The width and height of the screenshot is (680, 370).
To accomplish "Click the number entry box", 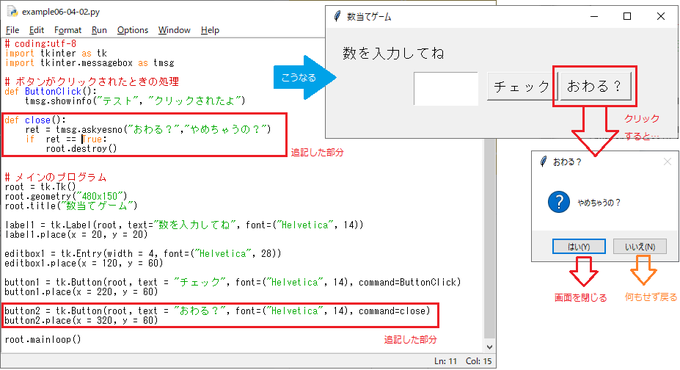I will (446, 88).
